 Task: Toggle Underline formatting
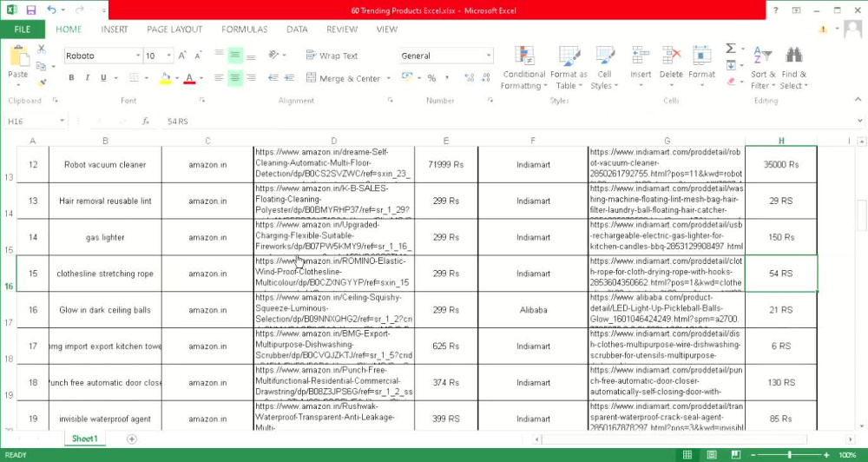click(x=103, y=78)
